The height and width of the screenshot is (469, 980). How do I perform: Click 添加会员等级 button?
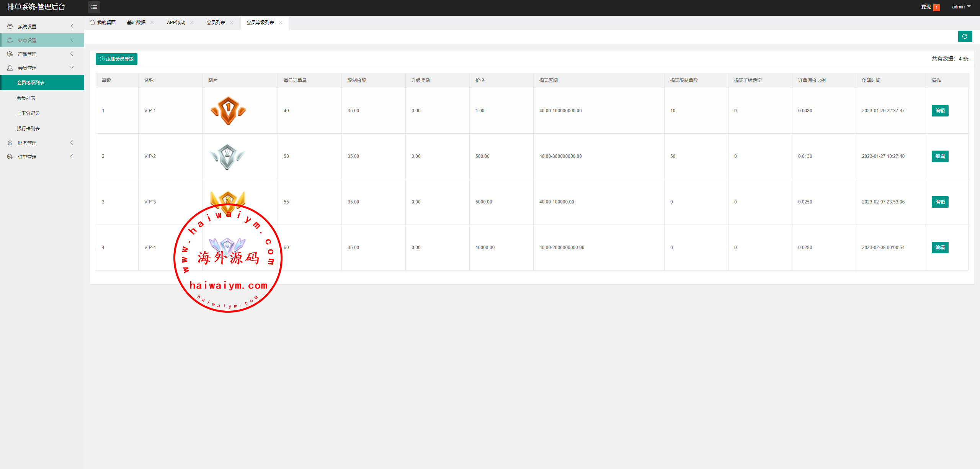point(116,59)
